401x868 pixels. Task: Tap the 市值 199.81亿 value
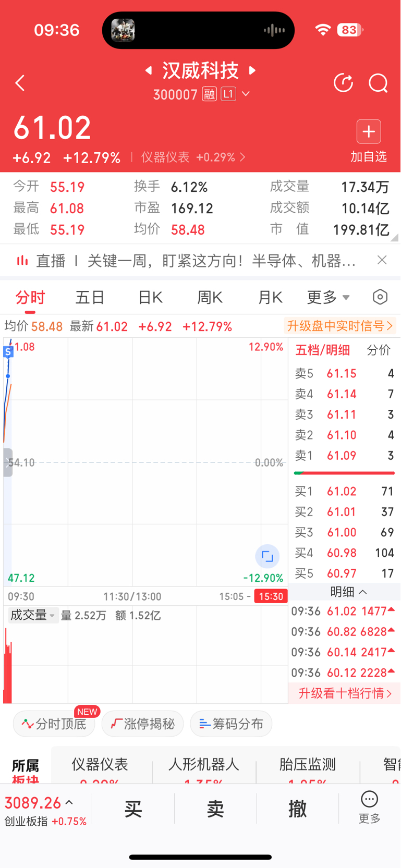click(x=361, y=230)
